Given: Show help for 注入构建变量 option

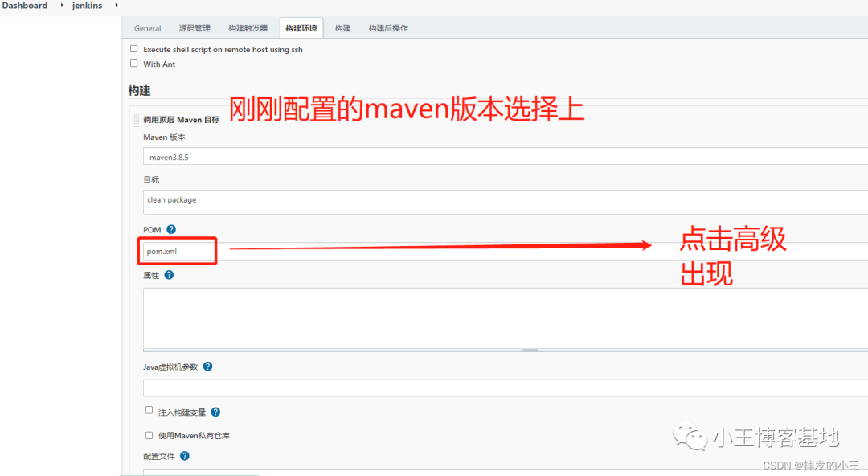Looking at the screenshot, I should tap(216, 412).
